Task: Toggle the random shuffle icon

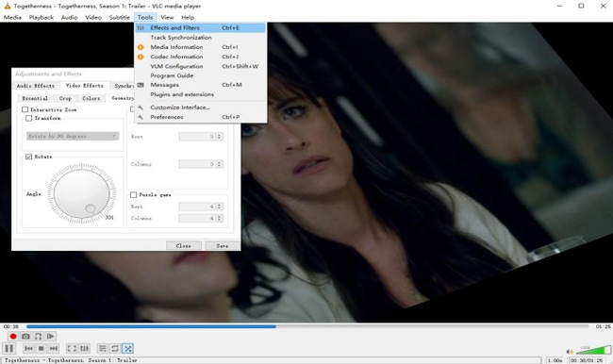Action: [127, 348]
